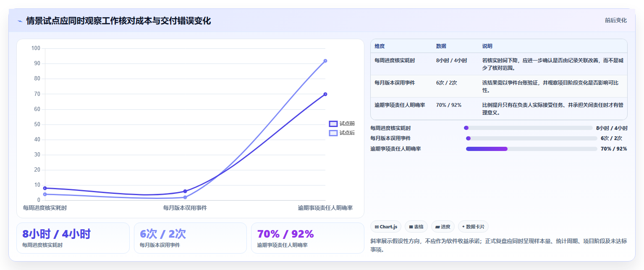Click progress value 8小时 / 4小时
Viewport: 644px width, 270px height.
click(x=612, y=128)
